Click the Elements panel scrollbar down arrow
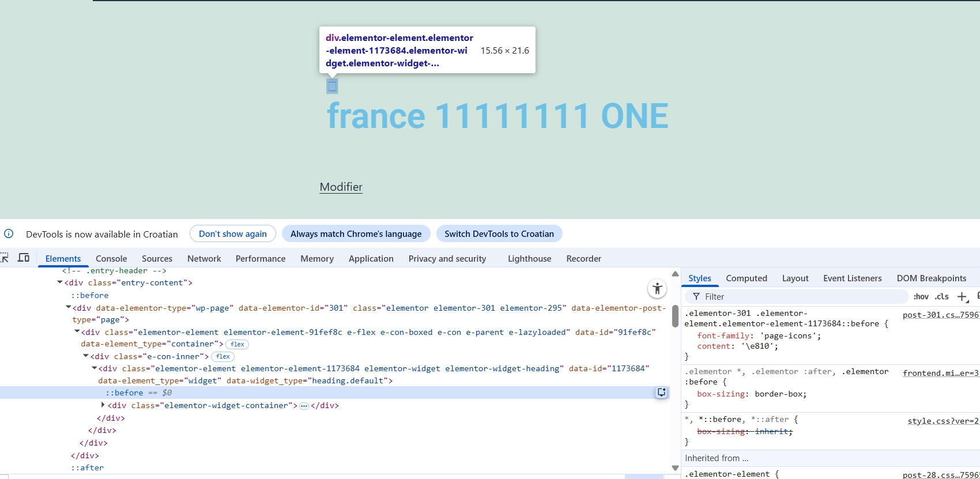The width and height of the screenshot is (980, 479). click(x=675, y=468)
